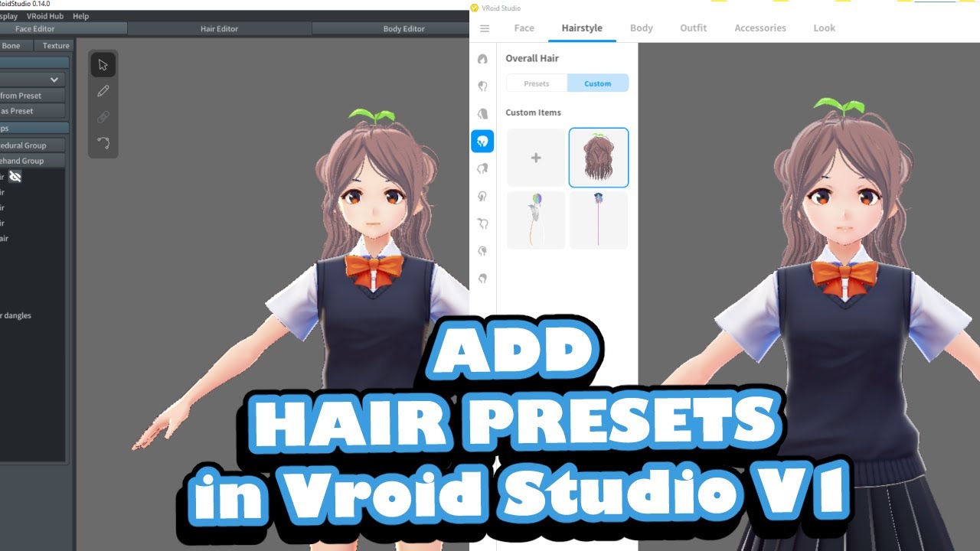Select the control point curve tool
980x551 pixels.
pos(103,143)
